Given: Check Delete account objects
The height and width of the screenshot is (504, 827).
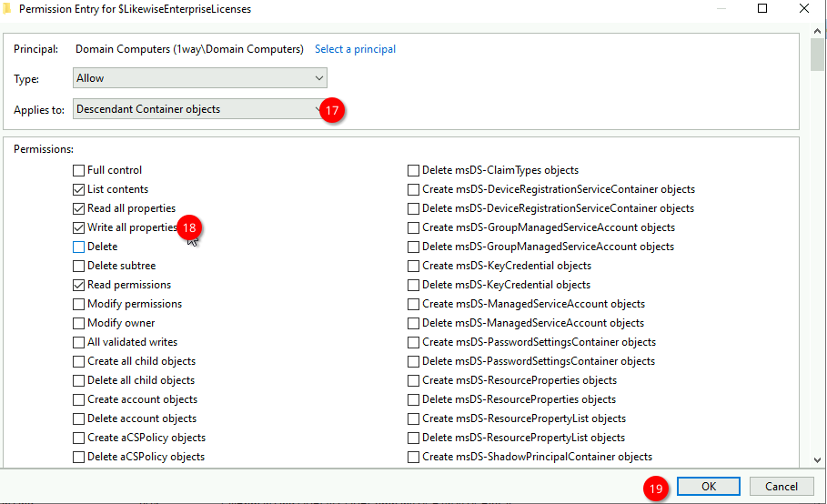Looking at the screenshot, I should [x=78, y=418].
